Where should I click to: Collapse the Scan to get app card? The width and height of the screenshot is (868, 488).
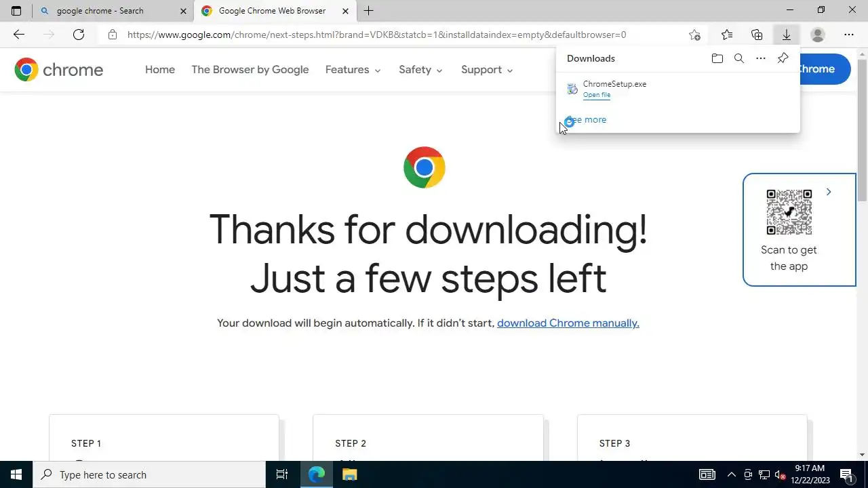coord(829,192)
